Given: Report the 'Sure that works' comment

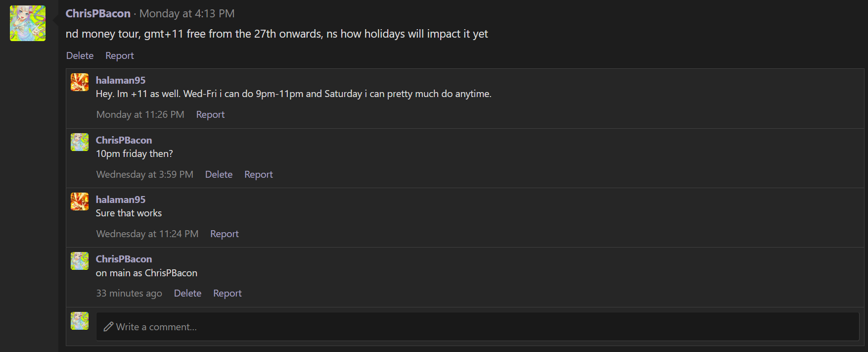Looking at the screenshot, I should tap(225, 234).
